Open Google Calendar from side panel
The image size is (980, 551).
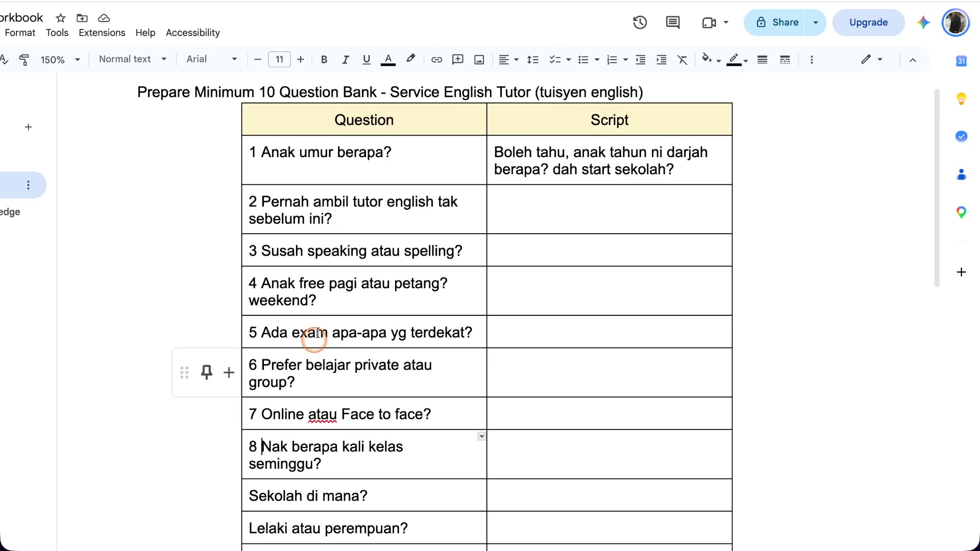point(961,61)
